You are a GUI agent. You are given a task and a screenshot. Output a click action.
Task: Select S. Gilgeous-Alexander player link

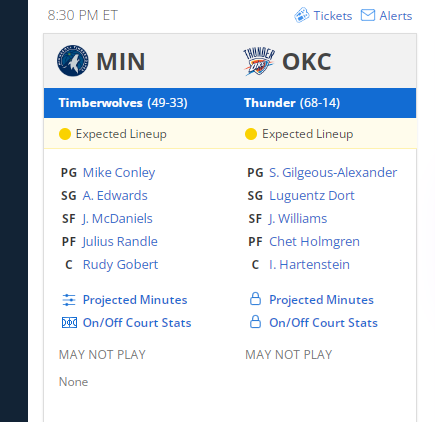pos(333,173)
